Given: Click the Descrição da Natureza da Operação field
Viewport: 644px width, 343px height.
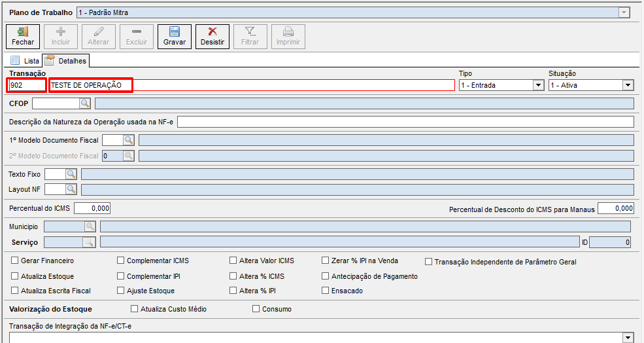Looking at the screenshot, I should coord(405,122).
